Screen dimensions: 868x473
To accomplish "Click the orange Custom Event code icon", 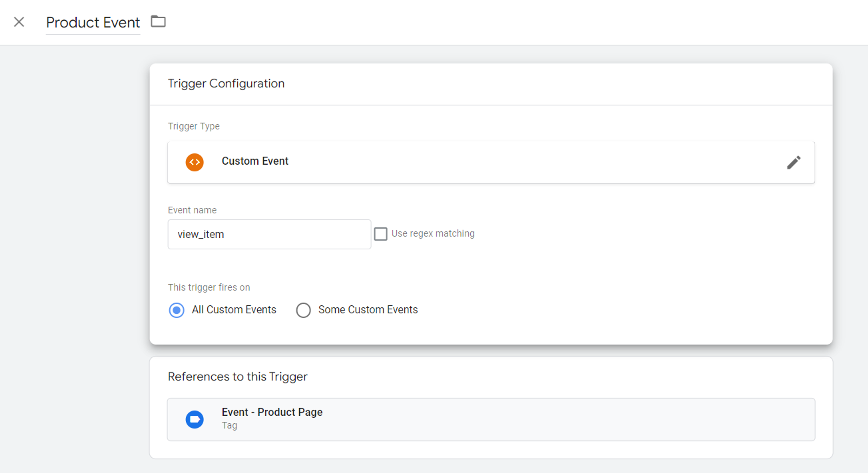I will coord(195,162).
